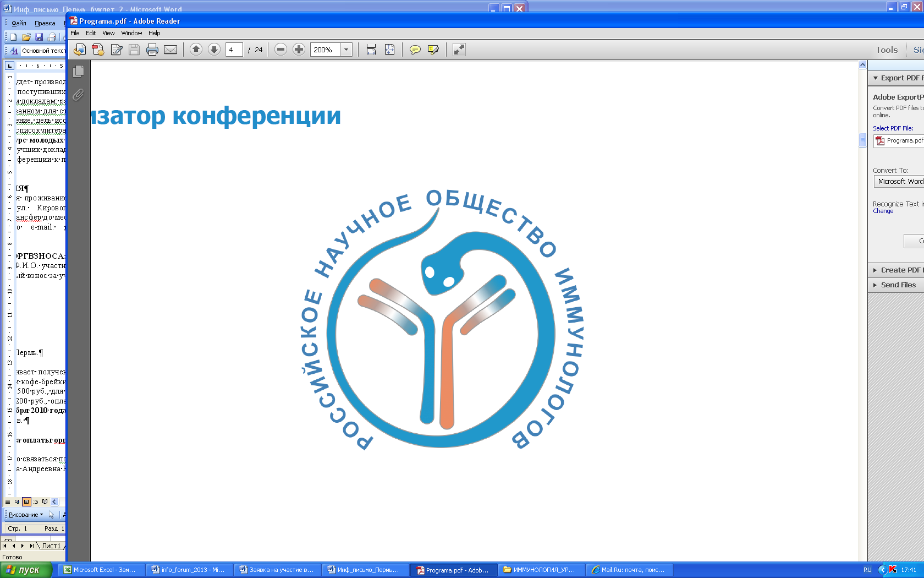924x578 pixels.
Task: Open the View menu in Adobe Reader
Action: [x=108, y=33]
